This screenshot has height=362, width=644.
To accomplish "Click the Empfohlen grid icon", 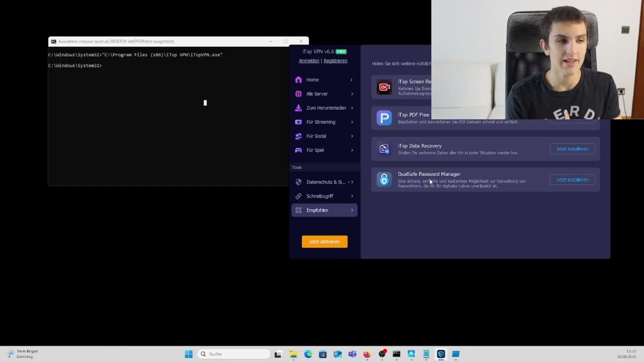I will point(298,210).
